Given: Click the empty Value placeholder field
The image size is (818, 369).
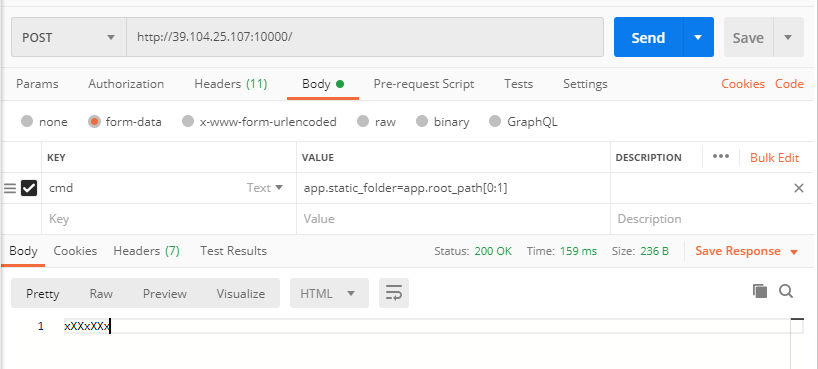Looking at the screenshot, I should (x=453, y=219).
